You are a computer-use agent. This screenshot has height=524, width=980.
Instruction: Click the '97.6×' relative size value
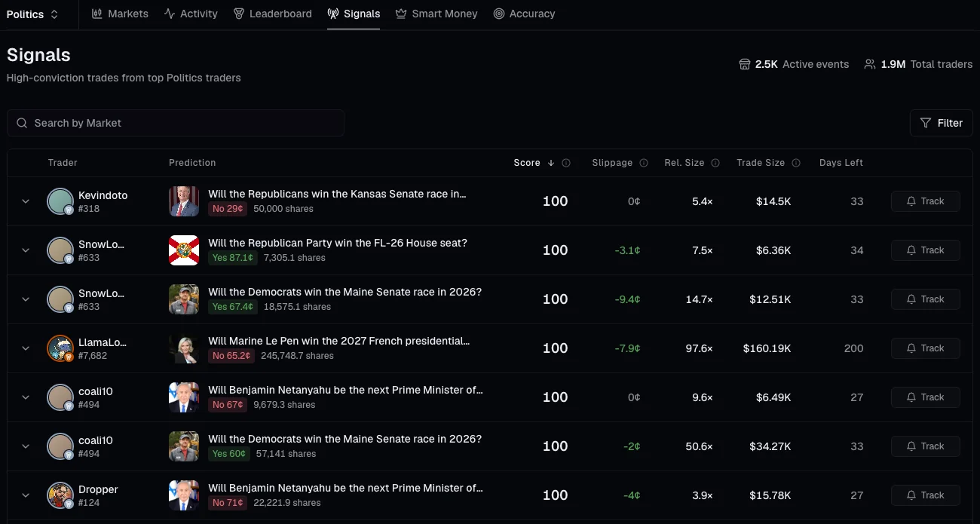(698, 348)
